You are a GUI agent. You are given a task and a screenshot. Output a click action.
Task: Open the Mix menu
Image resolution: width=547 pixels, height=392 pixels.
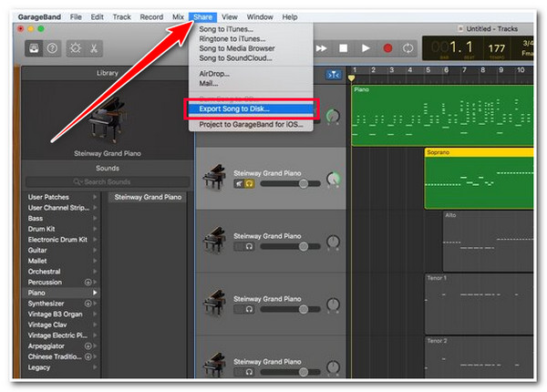pyautogui.click(x=178, y=16)
